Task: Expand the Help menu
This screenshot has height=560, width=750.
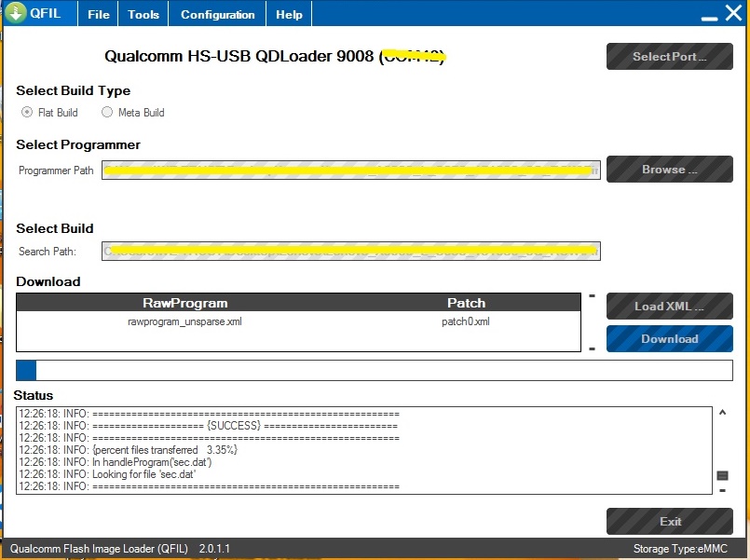Action: 289,15
